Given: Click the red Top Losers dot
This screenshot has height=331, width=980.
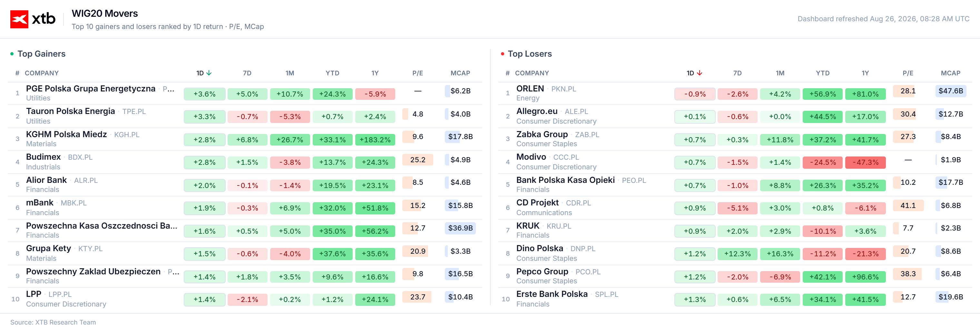Looking at the screenshot, I should point(502,53).
